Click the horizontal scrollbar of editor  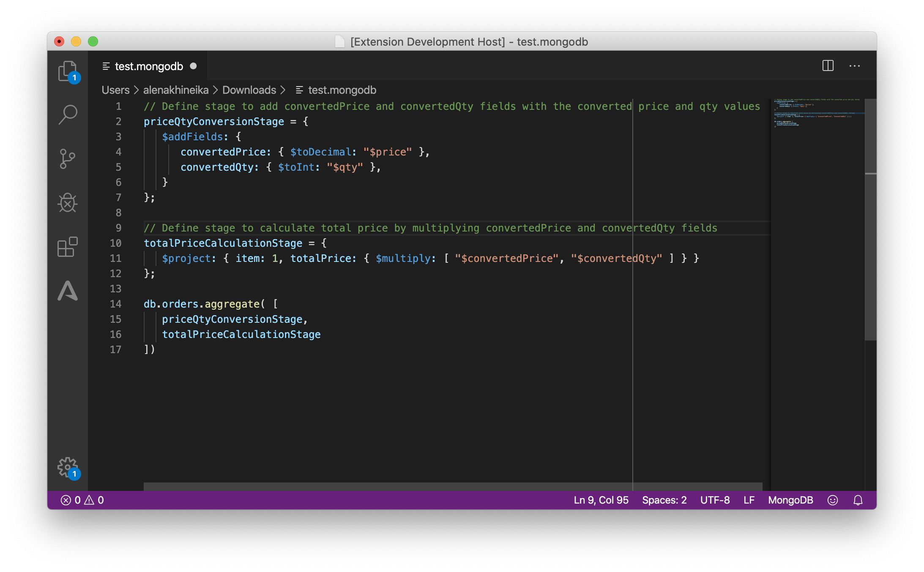pos(452,486)
